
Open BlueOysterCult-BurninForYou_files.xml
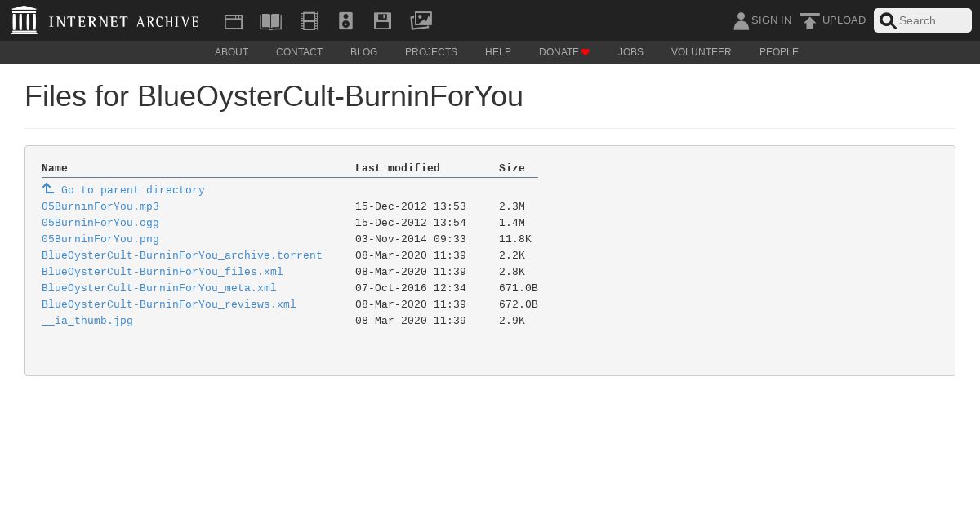click(x=163, y=272)
